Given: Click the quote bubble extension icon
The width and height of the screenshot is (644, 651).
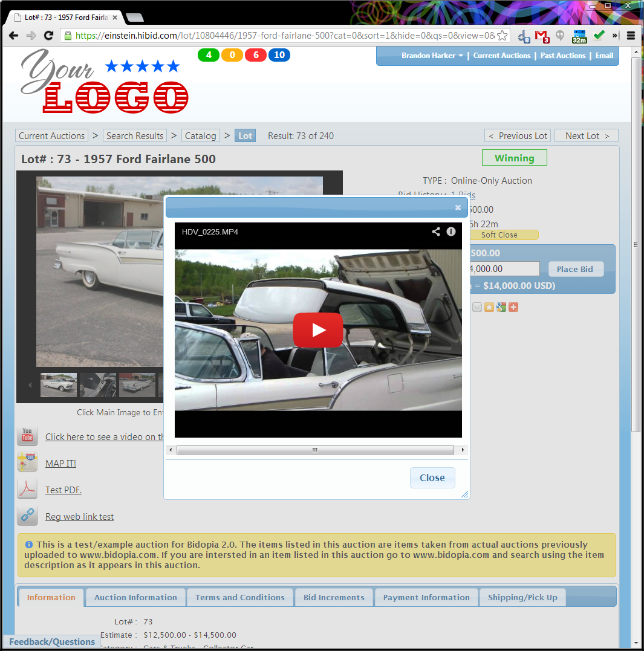Looking at the screenshot, I should [x=560, y=36].
